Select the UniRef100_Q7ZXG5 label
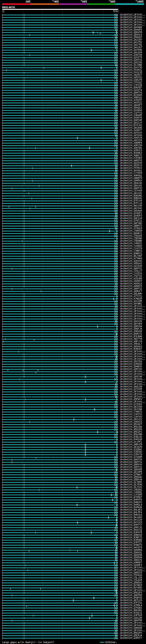Image resolution: width=146 pixels, height=644 pixels. coord(131,389)
